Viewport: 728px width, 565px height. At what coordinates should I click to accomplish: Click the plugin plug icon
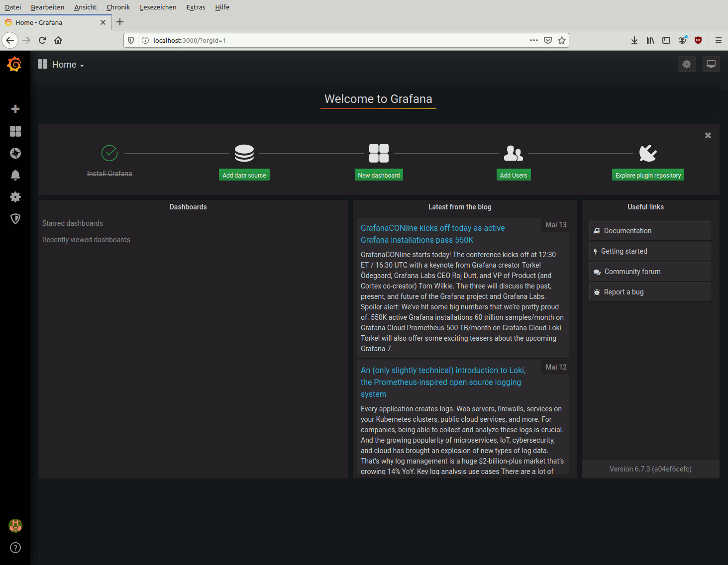pyautogui.click(x=648, y=153)
